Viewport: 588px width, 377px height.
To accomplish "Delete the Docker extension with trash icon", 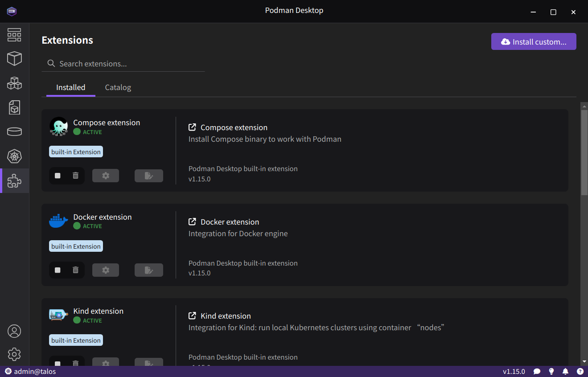I will point(76,270).
